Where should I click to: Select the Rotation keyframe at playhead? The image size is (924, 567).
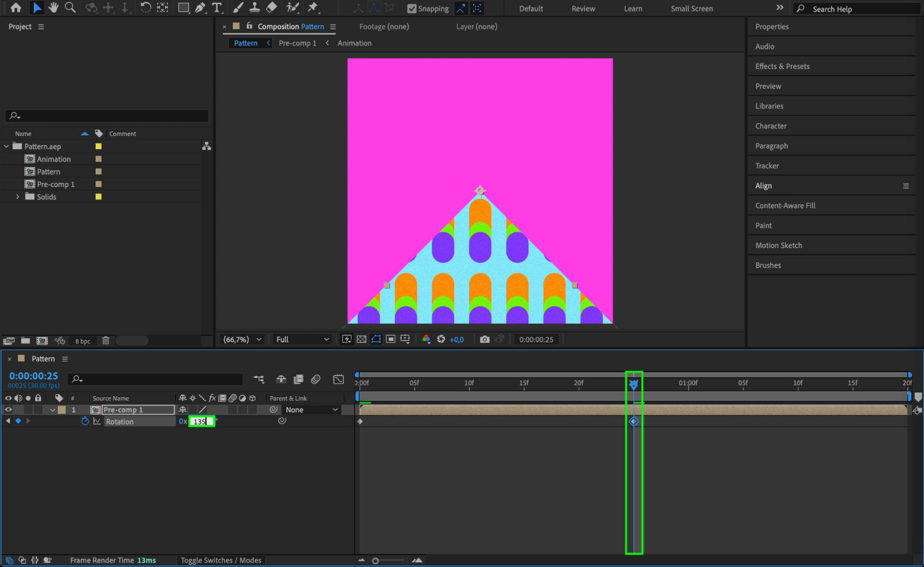point(633,421)
